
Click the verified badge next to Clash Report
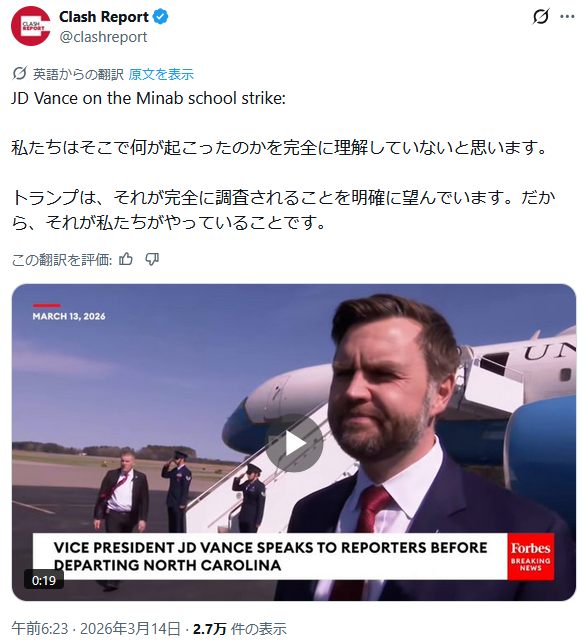160,17
